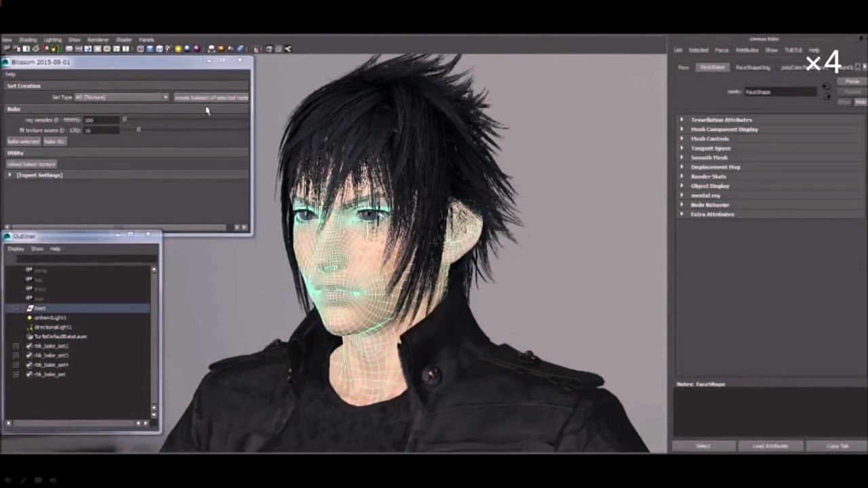
Task: Select ambientLight1 in the Outliner
Action: (x=50, y=317)
